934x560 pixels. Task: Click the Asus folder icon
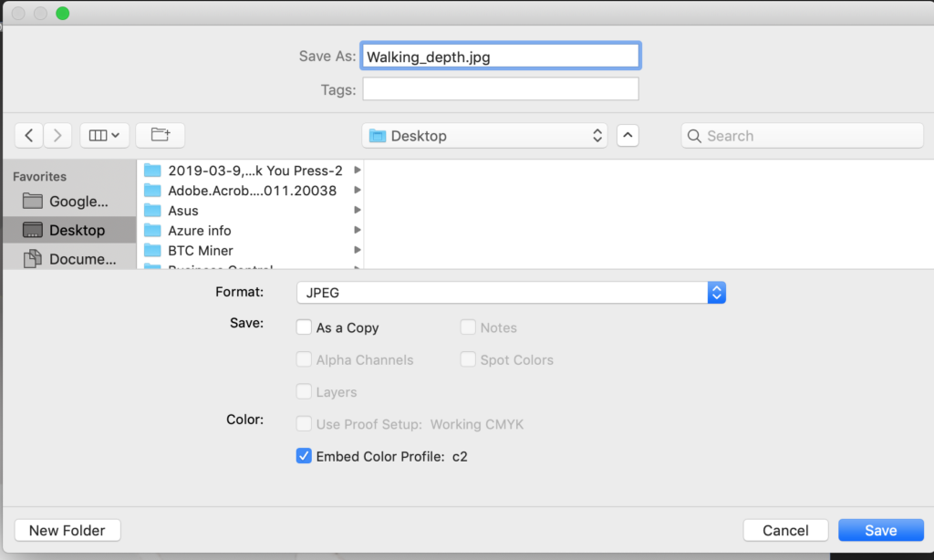[152, 211]
